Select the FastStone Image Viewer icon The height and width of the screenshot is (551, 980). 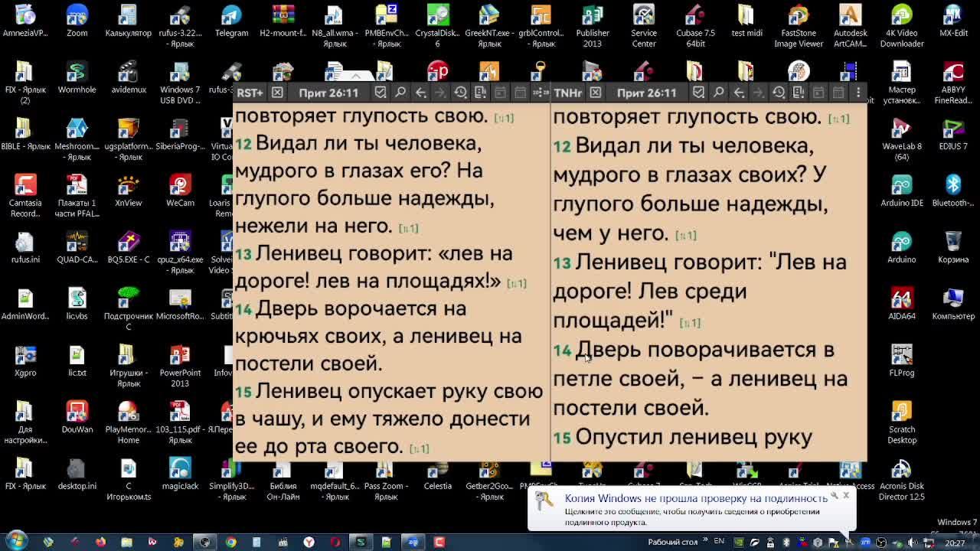tap(799, 27)
